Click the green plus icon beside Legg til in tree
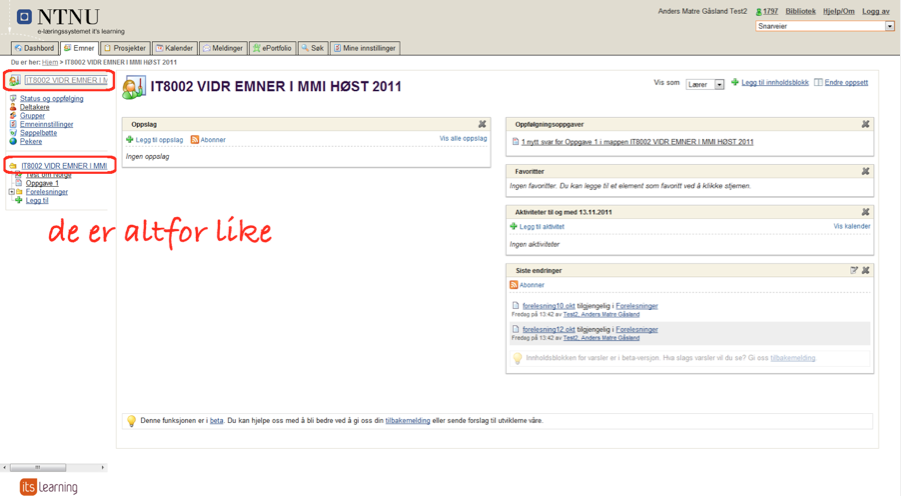 (19, 200)
